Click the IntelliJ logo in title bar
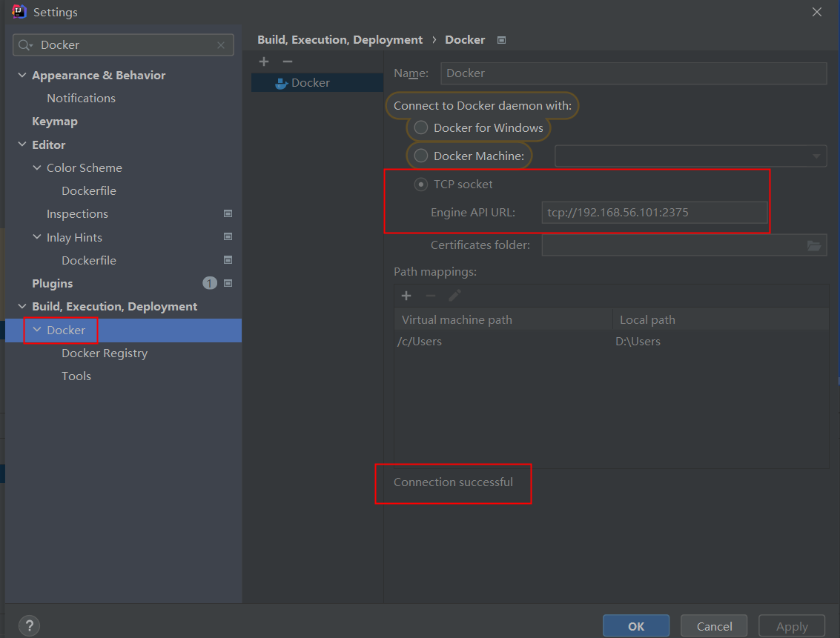 click(x=19, y=12)
